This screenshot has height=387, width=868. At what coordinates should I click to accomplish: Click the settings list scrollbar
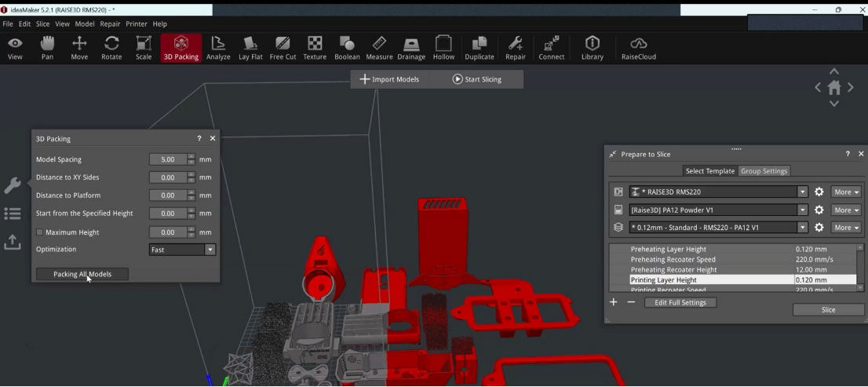tap(859, 268)
